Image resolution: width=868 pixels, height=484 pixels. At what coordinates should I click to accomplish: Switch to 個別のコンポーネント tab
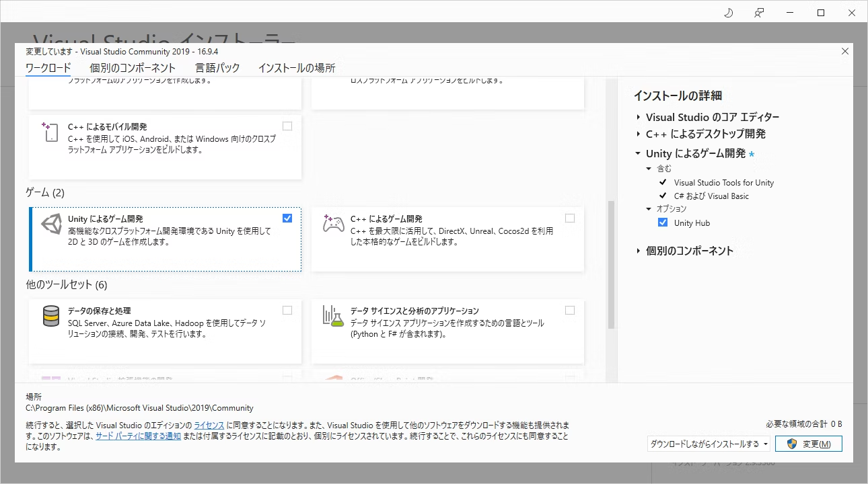pyautogui.click(x=133, y=68)
